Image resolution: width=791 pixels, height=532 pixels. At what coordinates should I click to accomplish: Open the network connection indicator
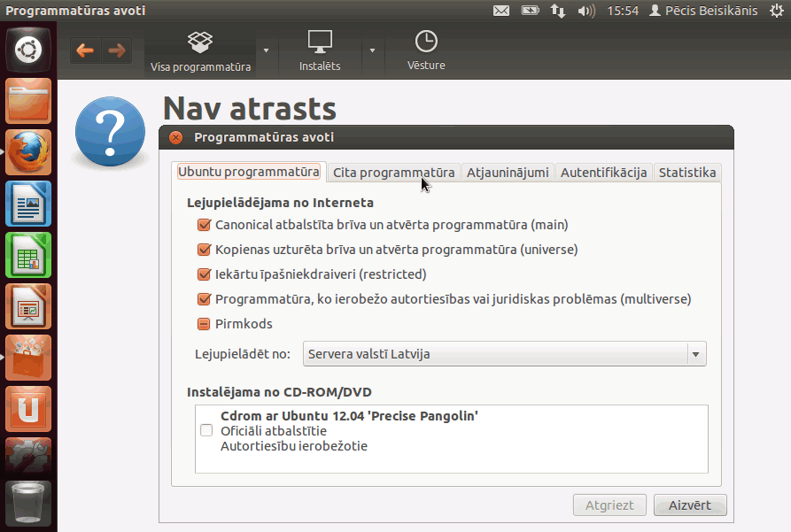pos(557,11)
